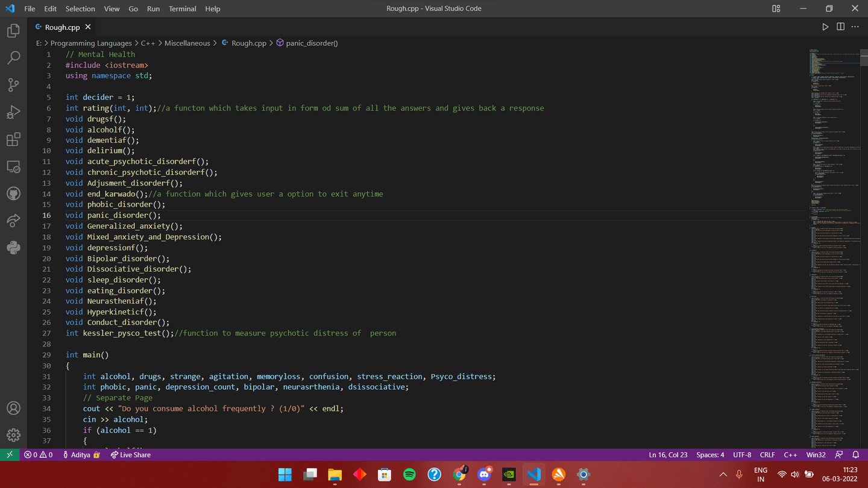Image resolution: width=868 pixels, height=488 pixels.
Task: Expand the Rough.cpp breadcrumb file
Action: click(244, 43)
